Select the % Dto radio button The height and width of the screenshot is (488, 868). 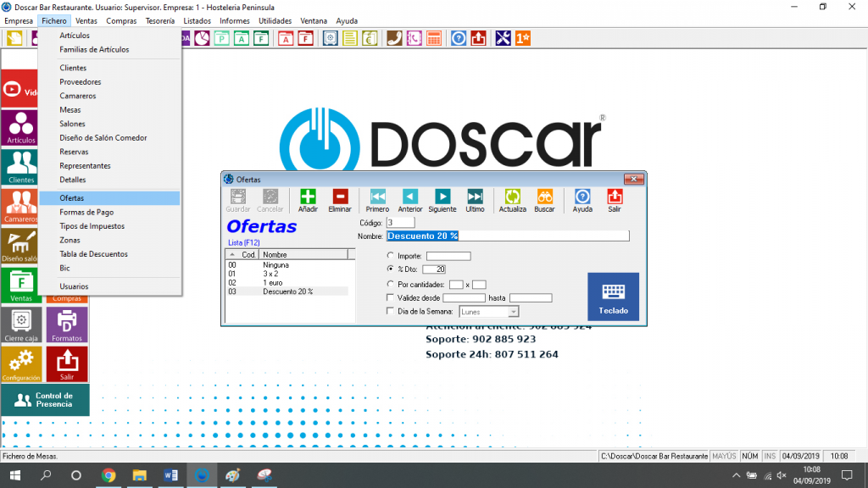[390, 269]
